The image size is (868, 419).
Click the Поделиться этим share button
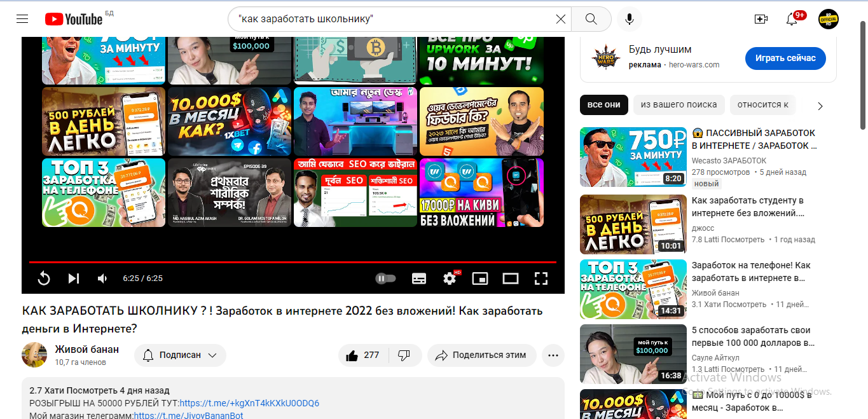pyautogui.click(x=481, y=355)
